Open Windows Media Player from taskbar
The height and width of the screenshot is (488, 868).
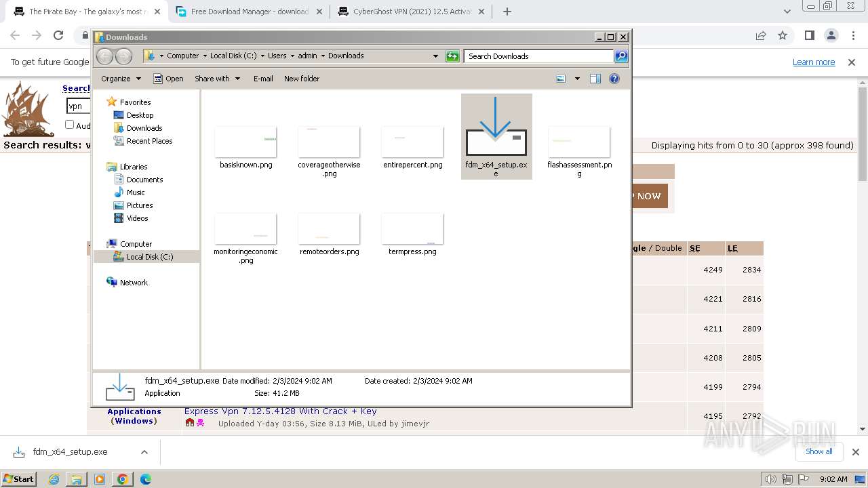click(x=100, y=479)
